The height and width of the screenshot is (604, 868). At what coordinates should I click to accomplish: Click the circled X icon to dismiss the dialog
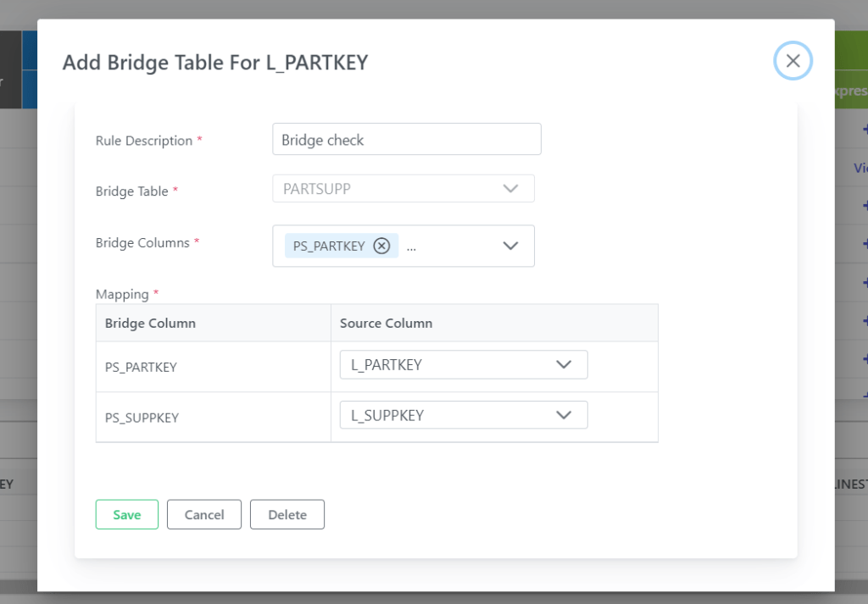point(793,60)
